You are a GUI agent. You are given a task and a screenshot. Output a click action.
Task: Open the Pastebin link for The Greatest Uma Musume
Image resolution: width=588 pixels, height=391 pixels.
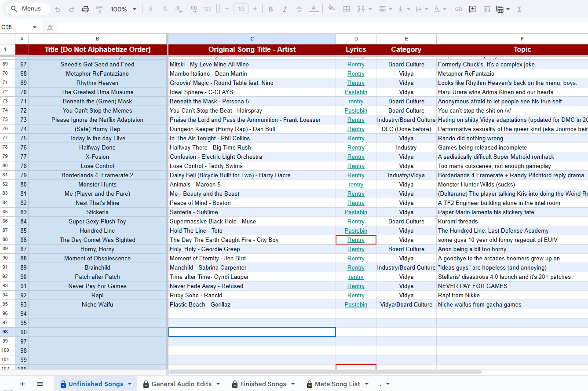point(356,92)
